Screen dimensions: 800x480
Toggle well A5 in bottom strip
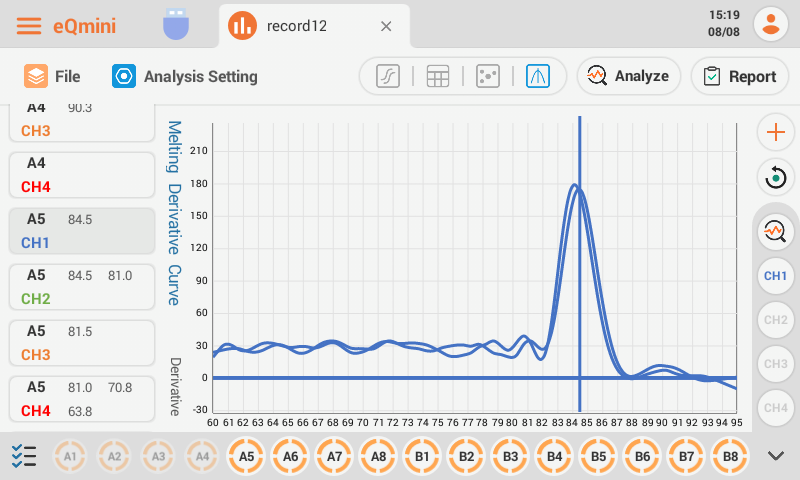[247, 456]
